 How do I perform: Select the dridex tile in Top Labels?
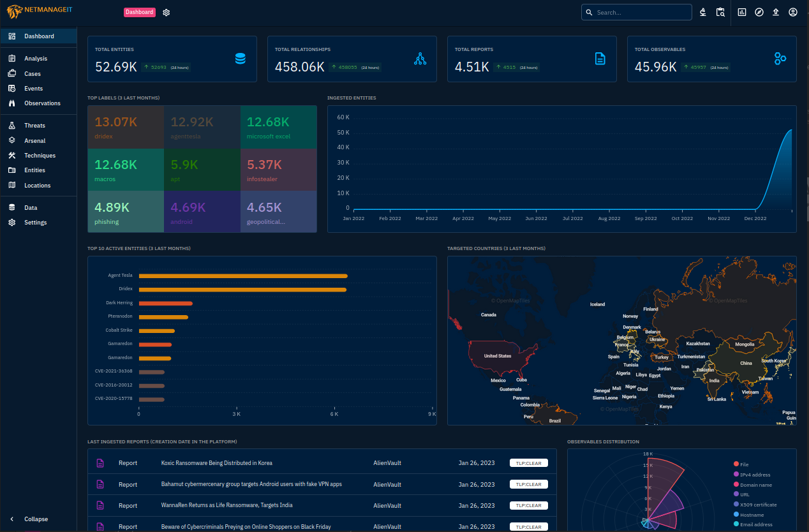tap(126, 128)
